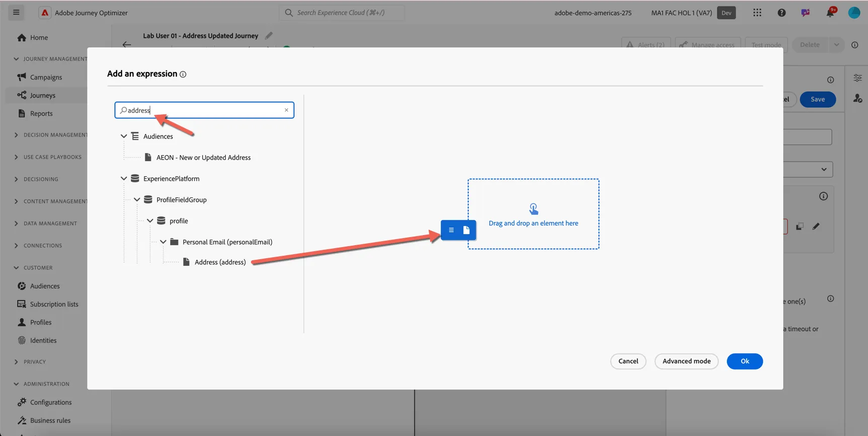
Task: Cancel the expression dialog
Action: (x=628, y=361)
